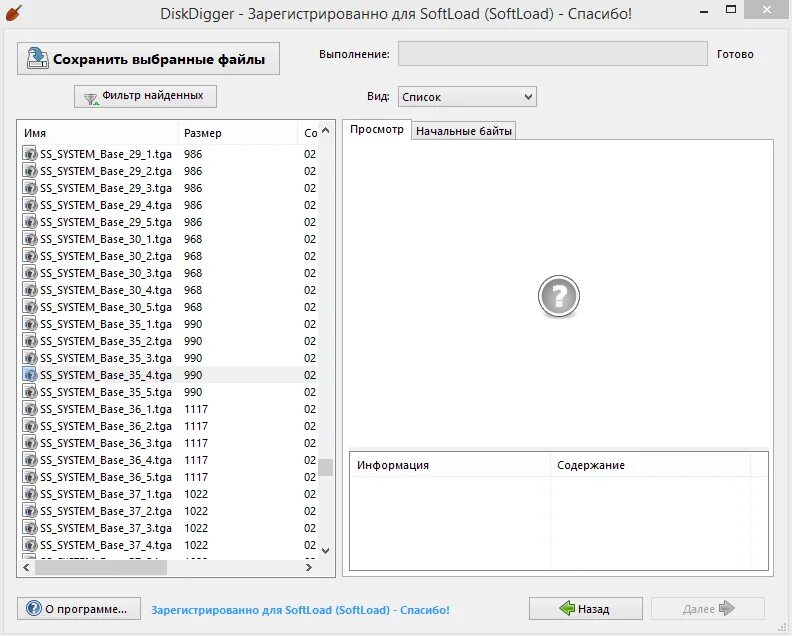Click file icon of SS_SYSTEM_Base_30_5.tga
Screen dimensions: 792x636
click(30, 307)
